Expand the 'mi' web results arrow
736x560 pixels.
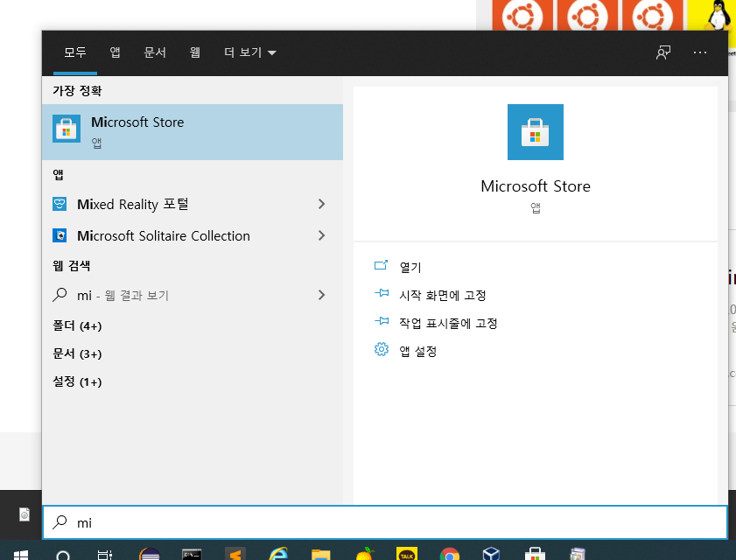point(321,295)
